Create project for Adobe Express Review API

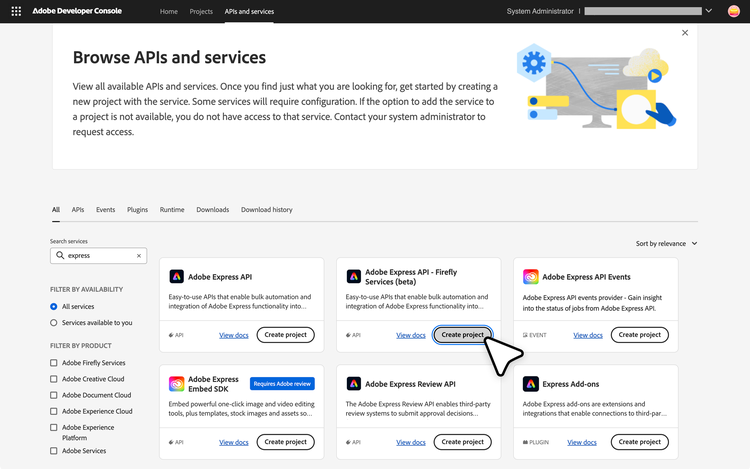(463, 442)
